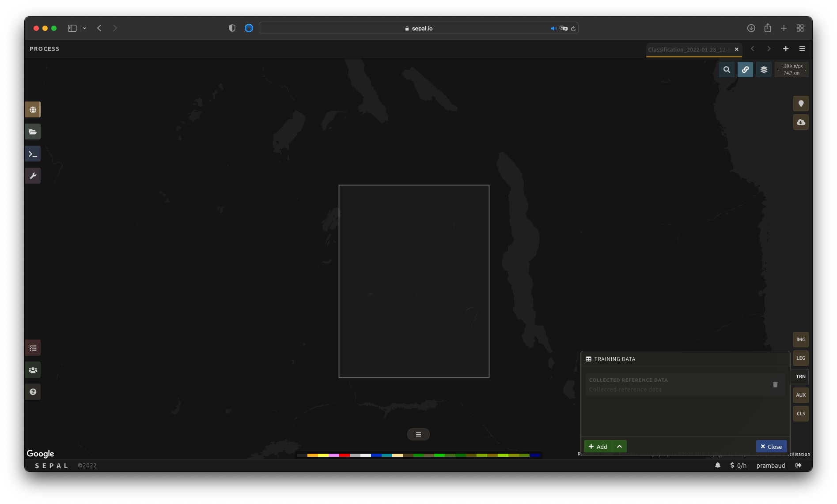
Task: Click the red swatch in legend bar
Action: click(345, 455)
